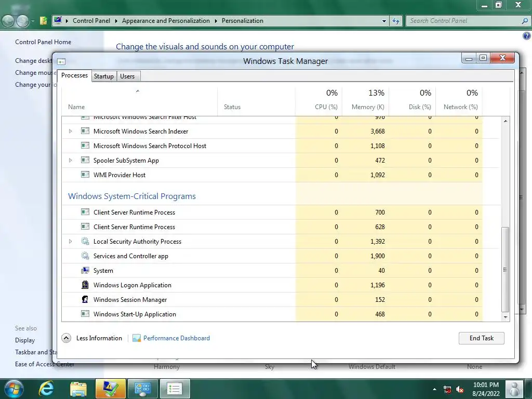The image size is (532, 399).
Task: Expand the Spooler SubSystem App row
Action: pyautogui.click(x=70, y=160)
